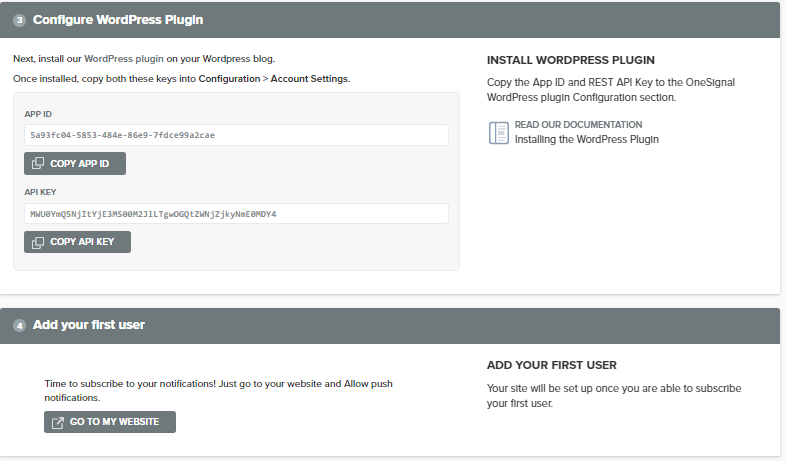This screenshot has width=786, height=461.
Task: Click the READ OUR DOCUMENTATION label
Action: pos(578,124)
